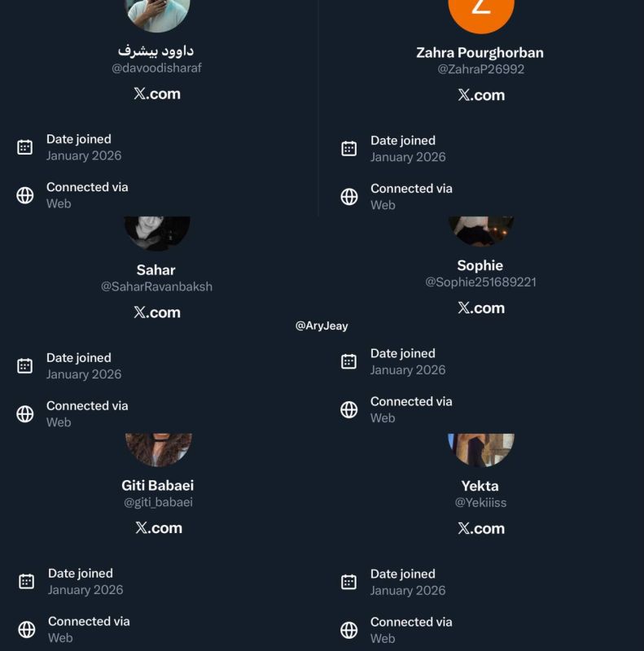Click calendar icon under Zahra Pourghorban
This screenshot has height=651, width=644.
tap(349, 149)
